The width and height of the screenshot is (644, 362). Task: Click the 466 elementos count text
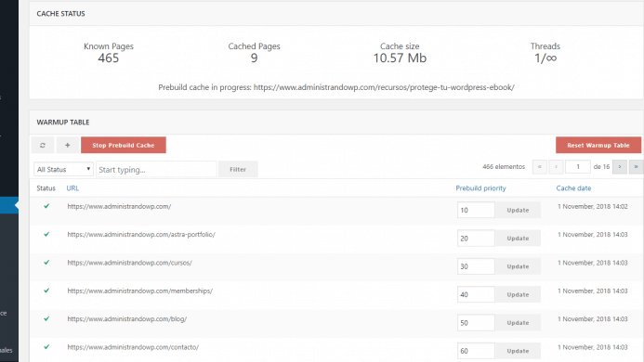pyautogui.click(x=504, y=167)
